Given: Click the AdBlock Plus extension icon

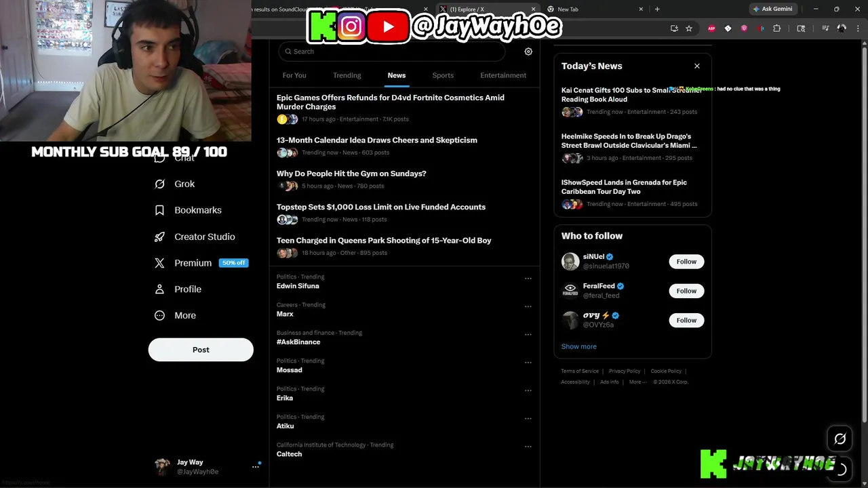Looking at the screenshot, I should pos(711,28).
